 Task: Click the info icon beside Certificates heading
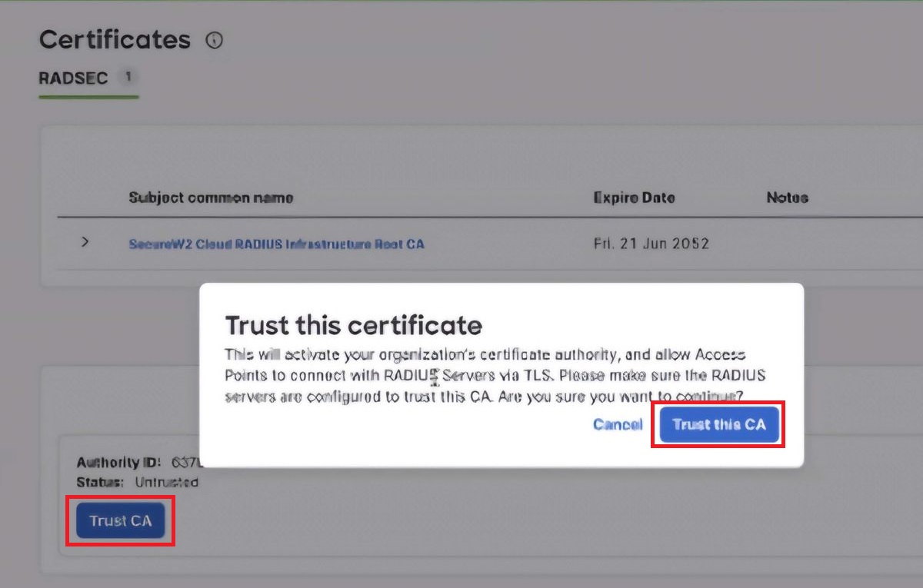click(215, 41)
